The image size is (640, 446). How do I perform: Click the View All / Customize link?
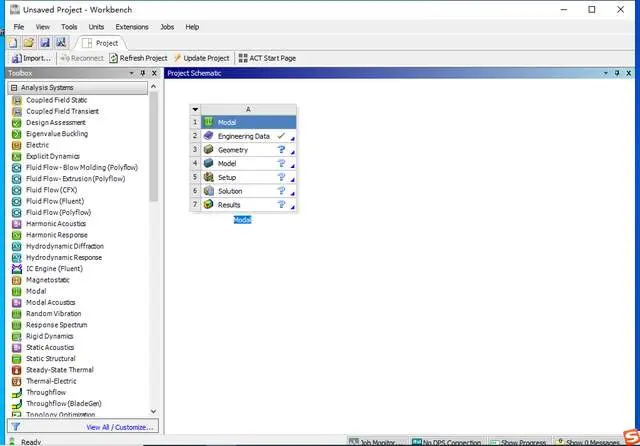coord(120,427)
